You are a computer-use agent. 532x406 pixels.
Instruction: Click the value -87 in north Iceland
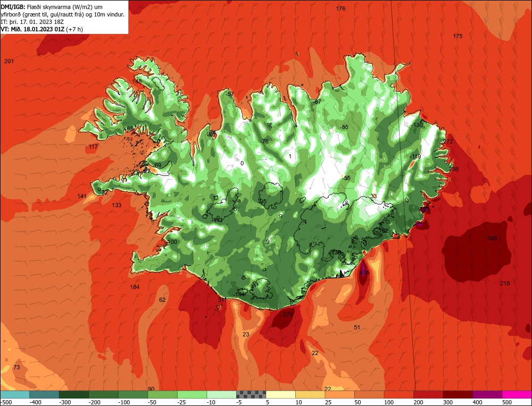tap(317, 101)
